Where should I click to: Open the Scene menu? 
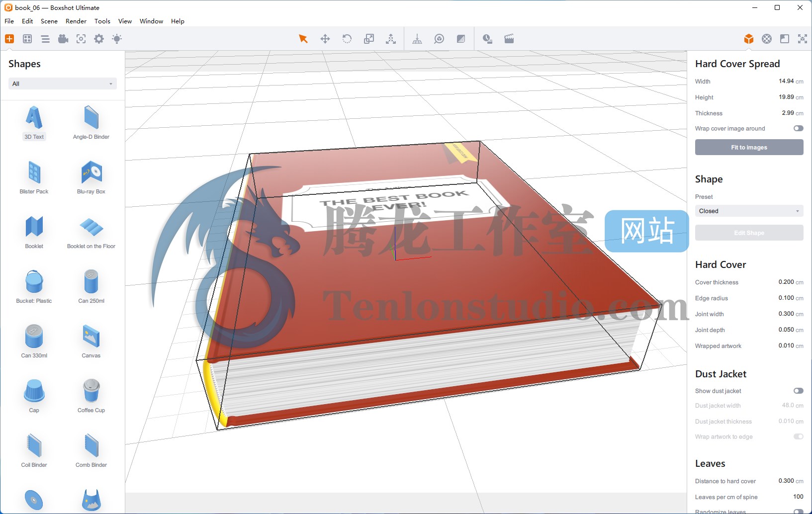tap(49, 21)
